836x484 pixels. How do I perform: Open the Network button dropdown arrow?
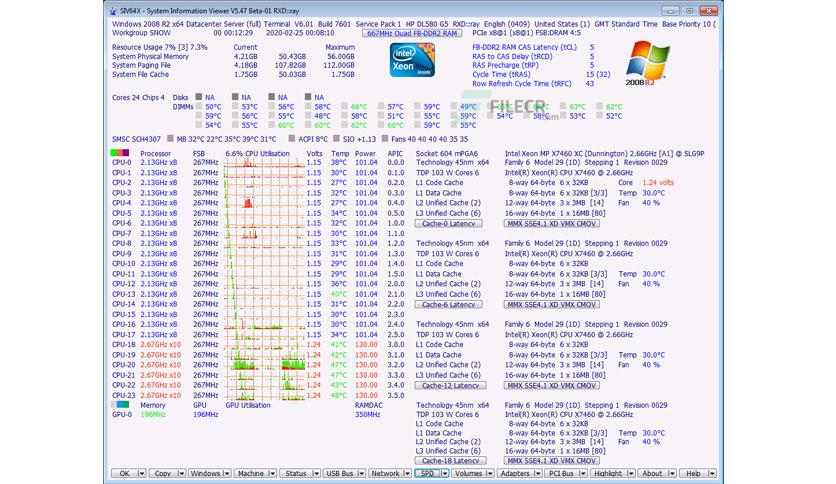pos(407,473)
